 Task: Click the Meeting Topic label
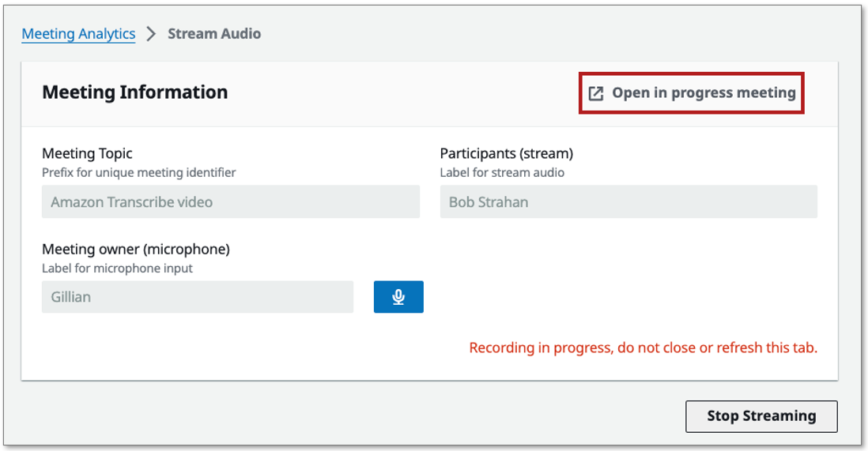coord(88,153)
